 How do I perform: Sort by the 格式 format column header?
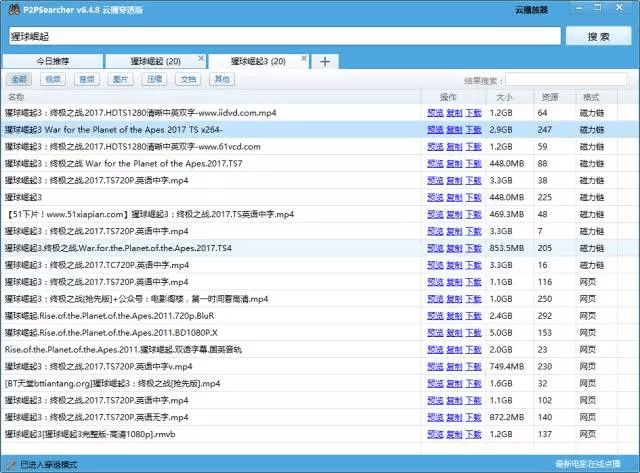click(x=597, y=97)
